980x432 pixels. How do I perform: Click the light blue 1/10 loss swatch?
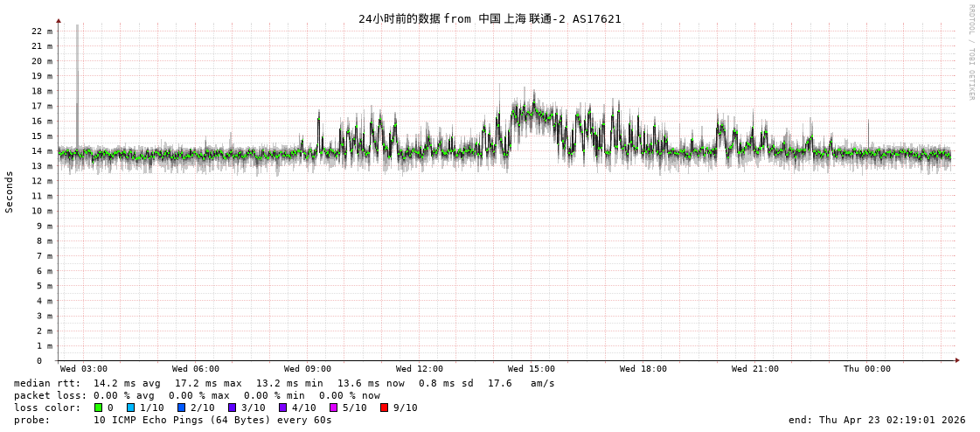[130, 408]
